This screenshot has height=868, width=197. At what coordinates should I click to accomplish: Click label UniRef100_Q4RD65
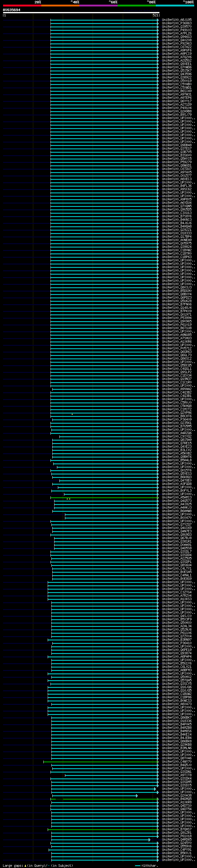pyautogui.click(x=177, y=840)
